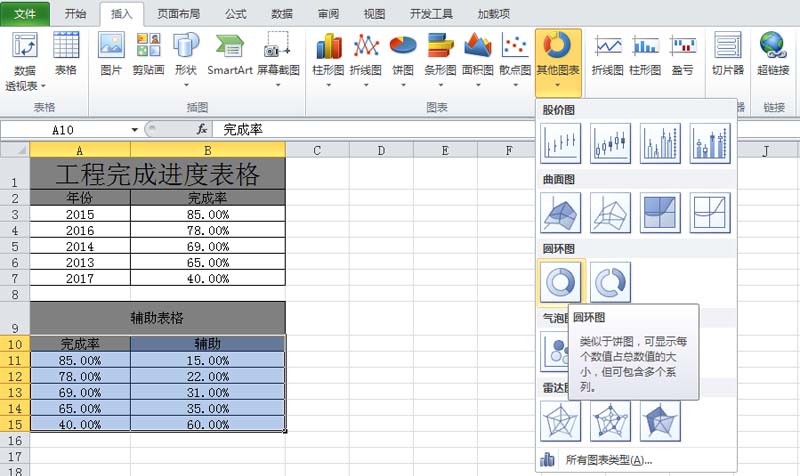Expand the 屏幕截图 dropdown arrow
The image size is (800, 476).
278,85
